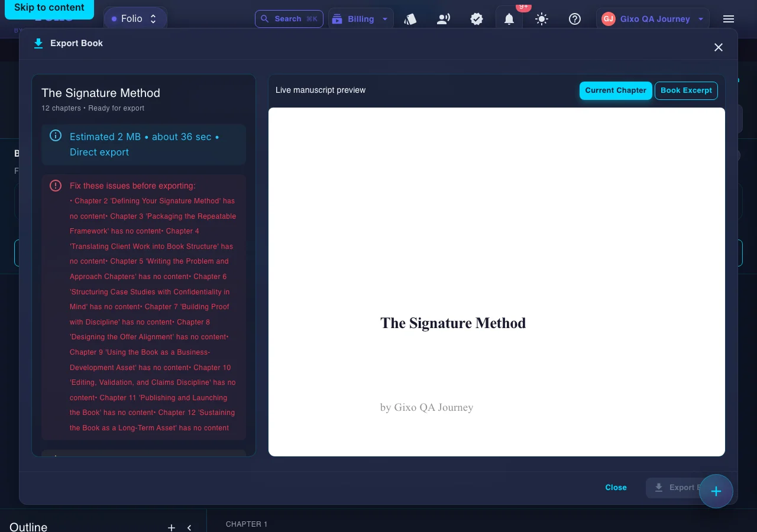757x532 pixels.
Task: Click the info icon beside Estimated 2 MB
Action: (56, 136)
